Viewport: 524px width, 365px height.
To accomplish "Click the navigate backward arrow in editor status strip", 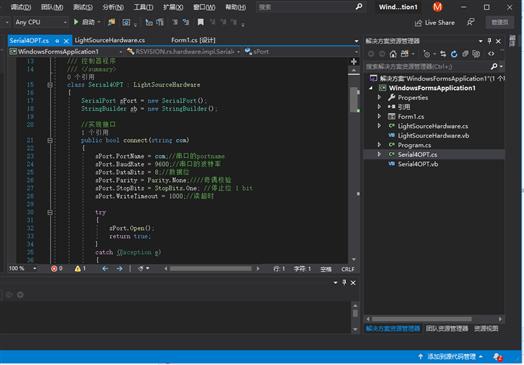I will pos(105,268).
